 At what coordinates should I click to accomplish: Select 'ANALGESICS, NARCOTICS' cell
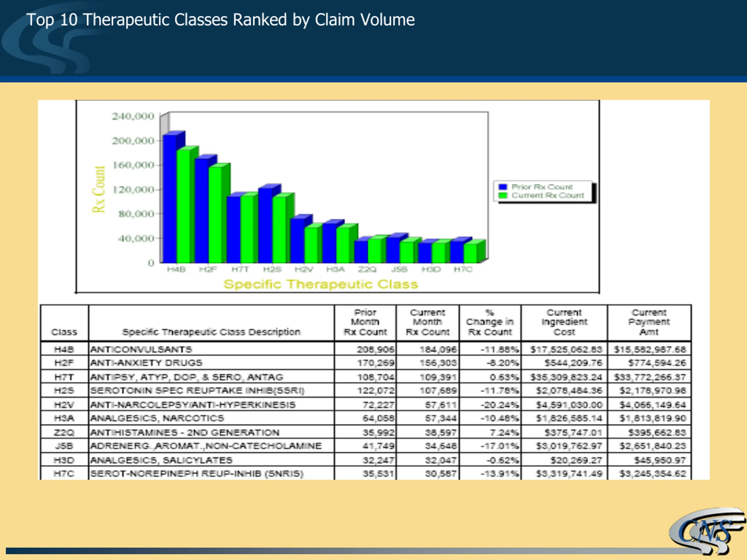211,418
